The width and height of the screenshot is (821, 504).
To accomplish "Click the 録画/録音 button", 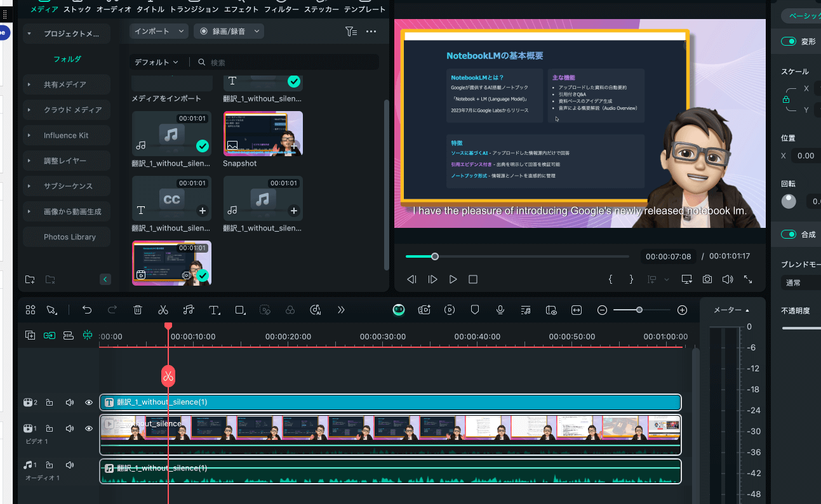I will pos(229,31).
